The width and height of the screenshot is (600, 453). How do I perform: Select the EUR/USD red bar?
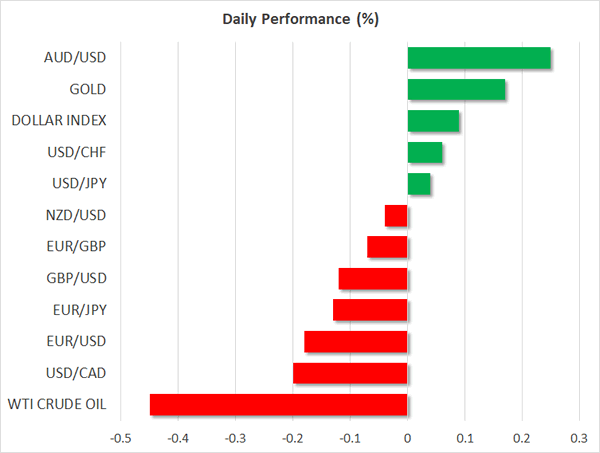pyautogui.click(x=356, y=342)
